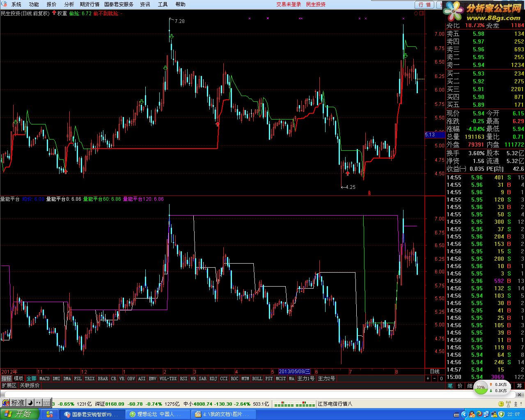
Task: Click the green signal bars indicator
Action: pos(294,404)
